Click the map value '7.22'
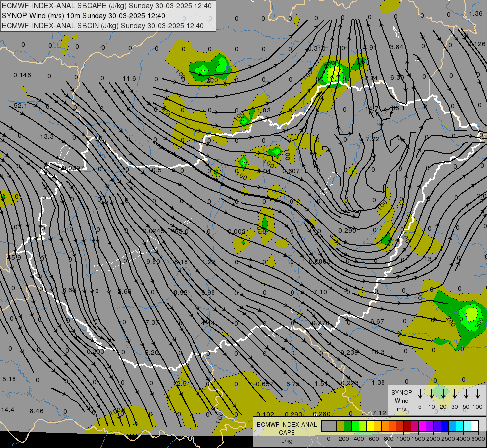487x448 pixels. click(373, 139)
